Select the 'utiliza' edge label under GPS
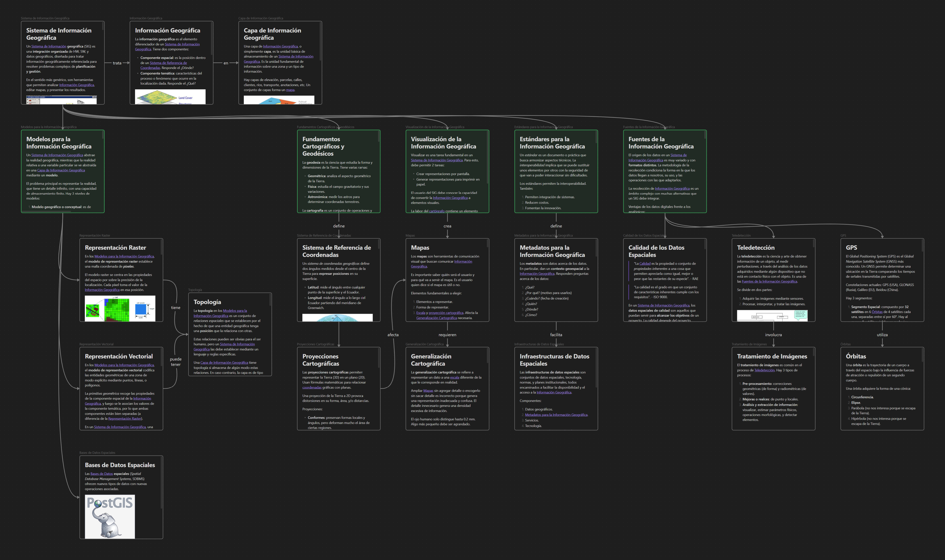This screenshot has width=945, height=560. point(882,335)
